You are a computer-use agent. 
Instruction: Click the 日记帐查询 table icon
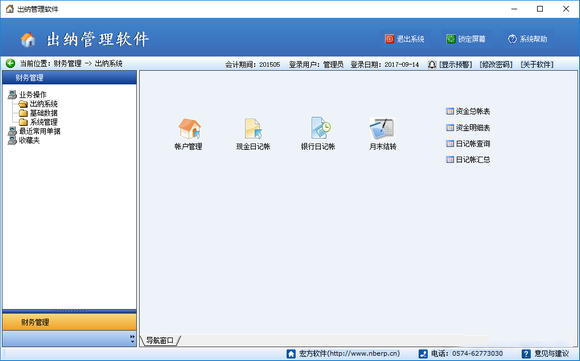[x=450, y=144]
